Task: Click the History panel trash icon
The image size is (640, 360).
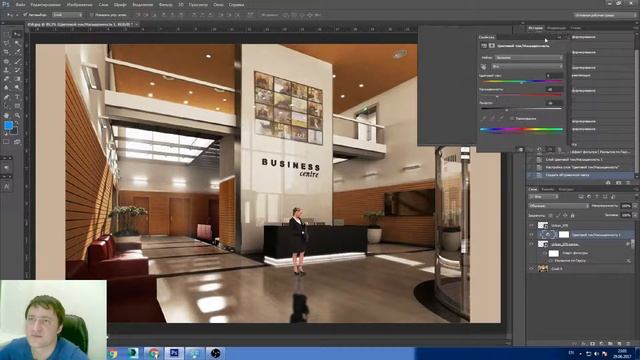Action: point(629,182)
